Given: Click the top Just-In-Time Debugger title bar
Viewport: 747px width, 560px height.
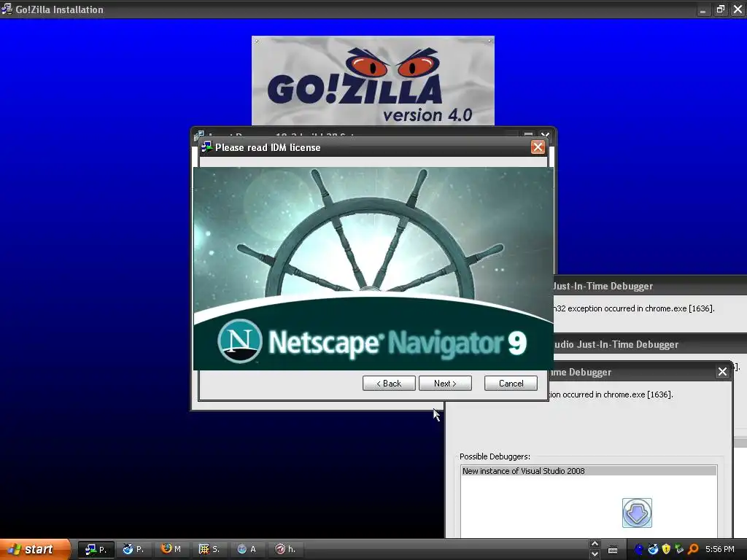Looking at the screenshot, I should point(650,286).
